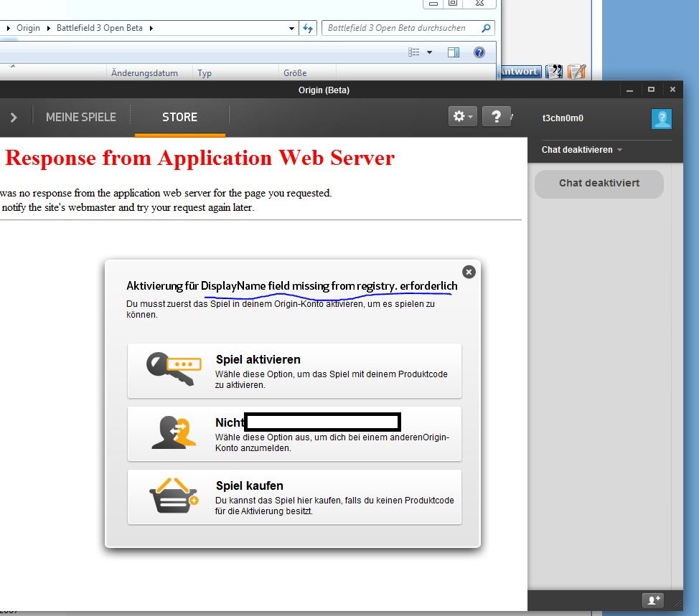
Task: Expand the breadcrumb arrow before Origin
Action: coord(9,28)
